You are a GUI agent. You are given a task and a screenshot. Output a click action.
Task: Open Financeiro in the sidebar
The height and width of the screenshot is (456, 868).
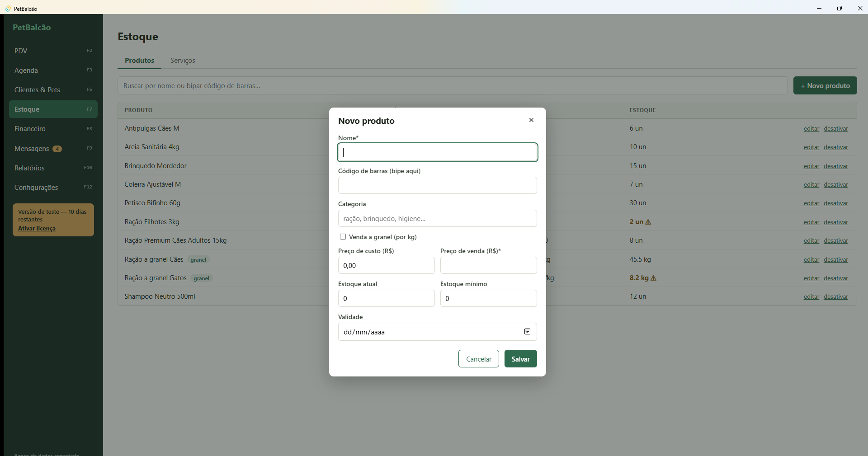click(53, 129)
